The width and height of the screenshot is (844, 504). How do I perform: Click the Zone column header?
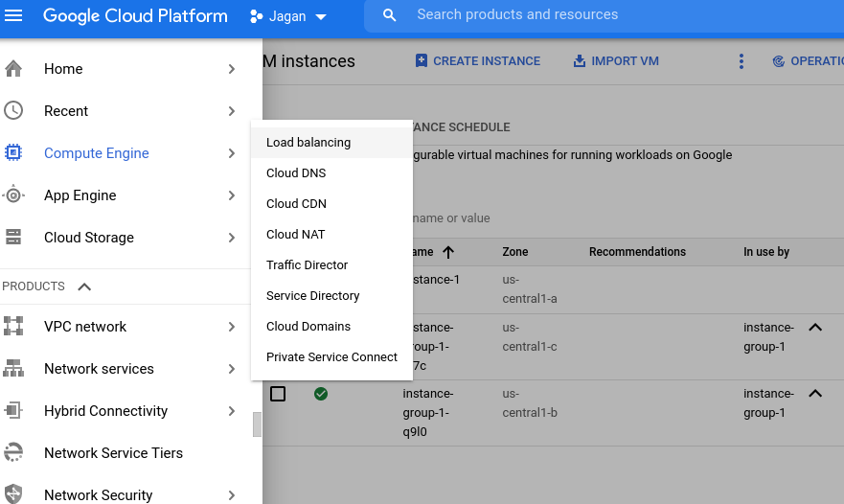(515, 252)
